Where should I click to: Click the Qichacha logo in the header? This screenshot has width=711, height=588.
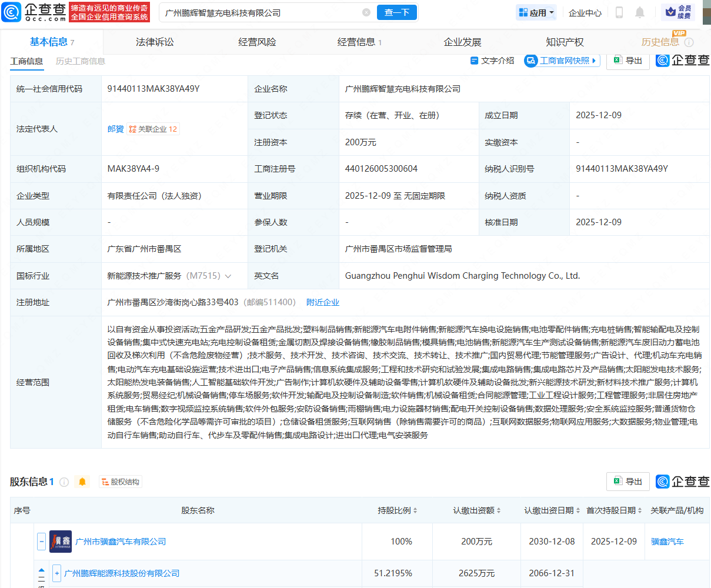[x=34, y=12]
